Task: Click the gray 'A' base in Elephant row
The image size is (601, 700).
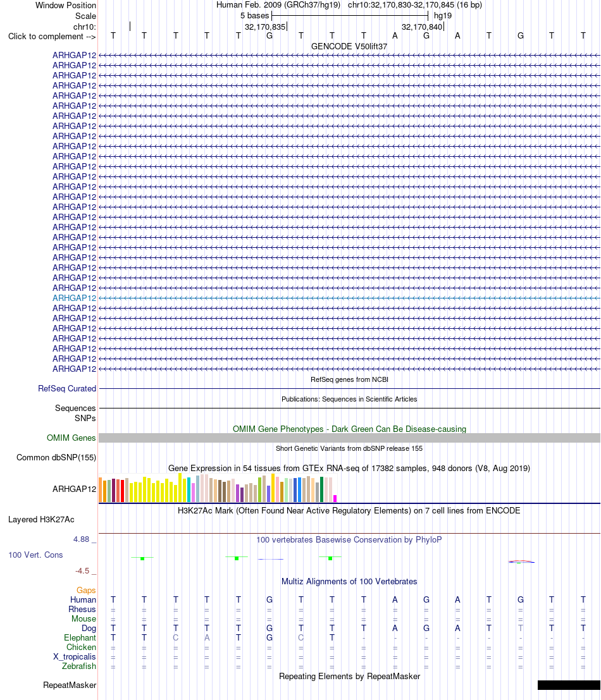Action: (207, 638)
